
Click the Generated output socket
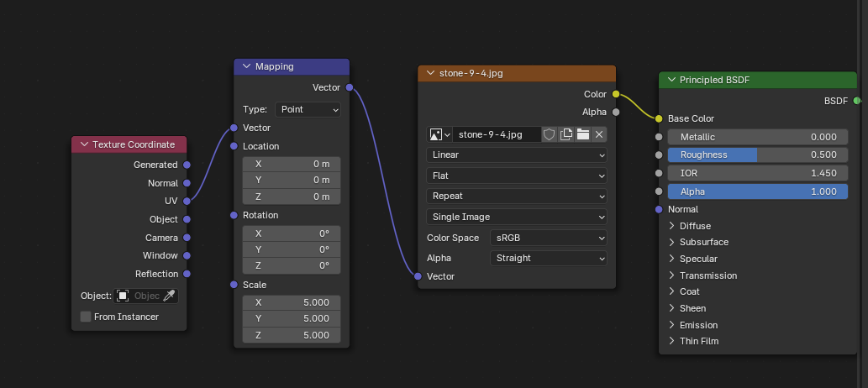point(187,165)
